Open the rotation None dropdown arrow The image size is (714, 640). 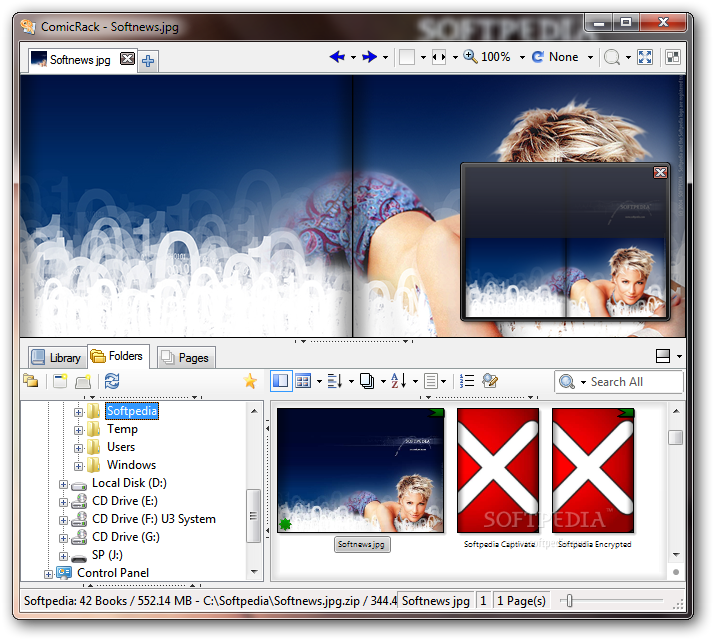coord(590,57)
